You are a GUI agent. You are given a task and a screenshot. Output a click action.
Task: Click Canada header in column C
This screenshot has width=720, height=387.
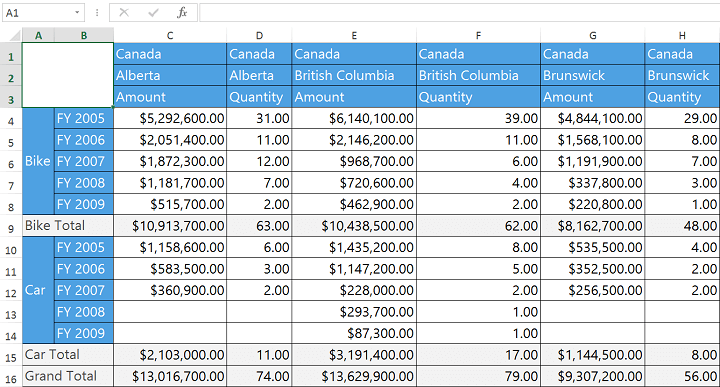coord(170,54)
